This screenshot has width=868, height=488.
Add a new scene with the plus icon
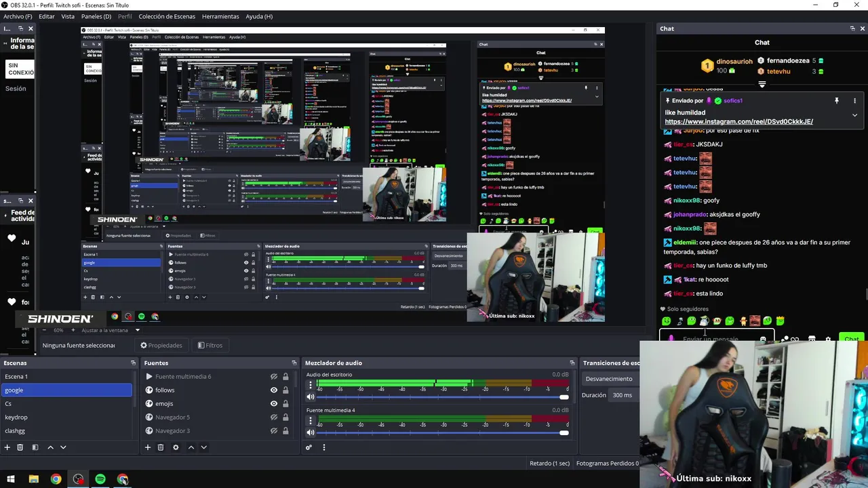click(7, 447)
